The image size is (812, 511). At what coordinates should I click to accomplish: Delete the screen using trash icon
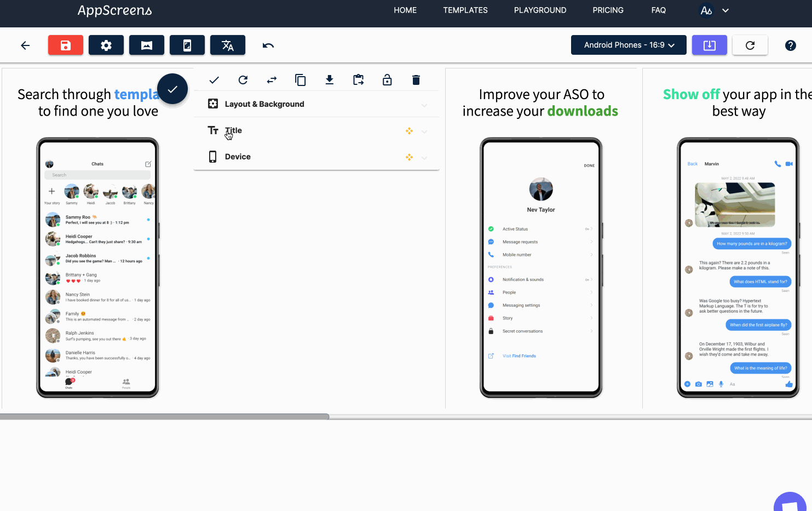click(416, 79)
